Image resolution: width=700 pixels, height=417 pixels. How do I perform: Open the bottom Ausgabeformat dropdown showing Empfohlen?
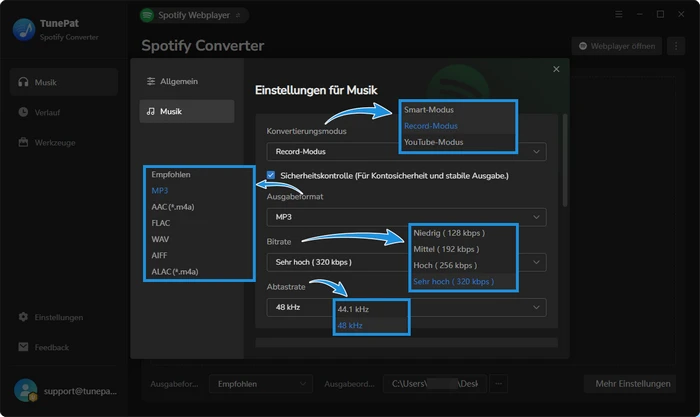pos(261,384)
